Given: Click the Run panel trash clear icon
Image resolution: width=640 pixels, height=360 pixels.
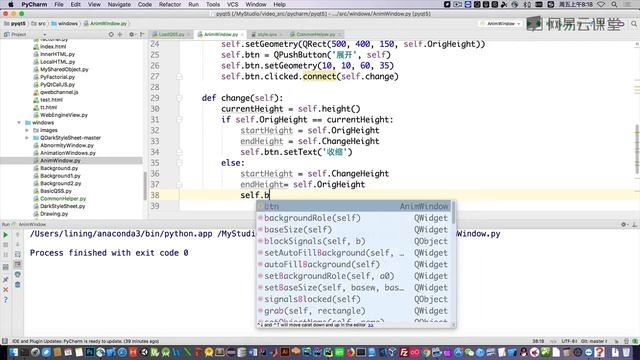Looking at the screenshot, I should [x=18, y=284].
